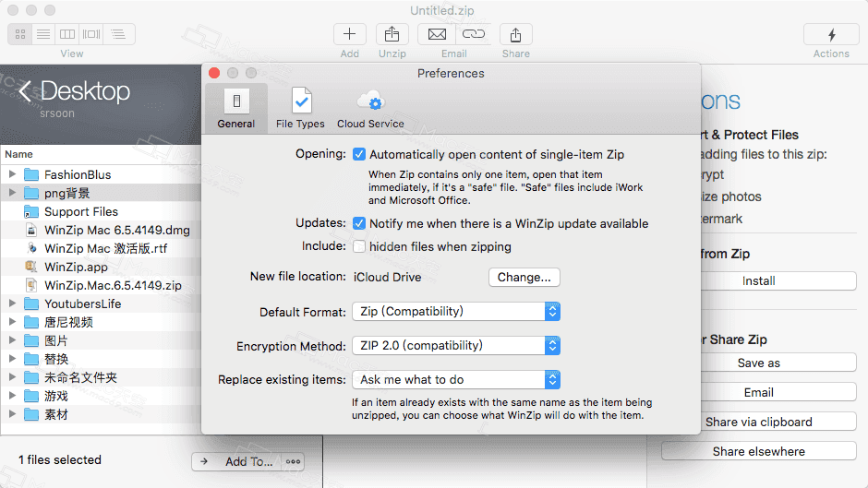Click the WinZip Mac 6.5.4149.dmg file icon
Viewport: 868px width, 488px height.
click(31, 231)
